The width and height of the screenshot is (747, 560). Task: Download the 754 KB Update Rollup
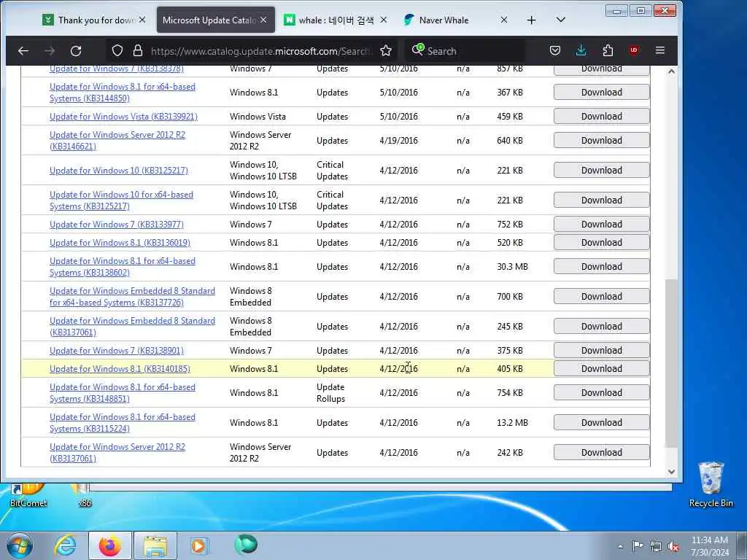pyautogui.click(x=601, y=393)
